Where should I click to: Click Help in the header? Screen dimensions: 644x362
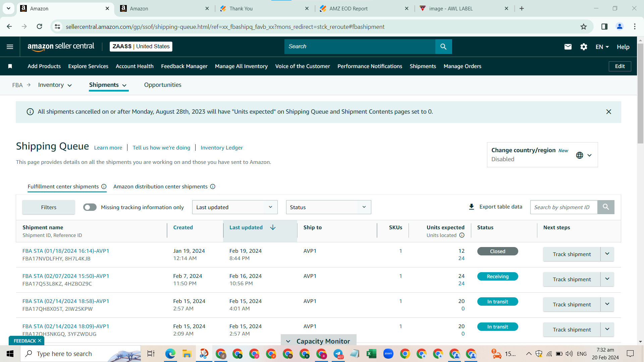tap(623, 47)
